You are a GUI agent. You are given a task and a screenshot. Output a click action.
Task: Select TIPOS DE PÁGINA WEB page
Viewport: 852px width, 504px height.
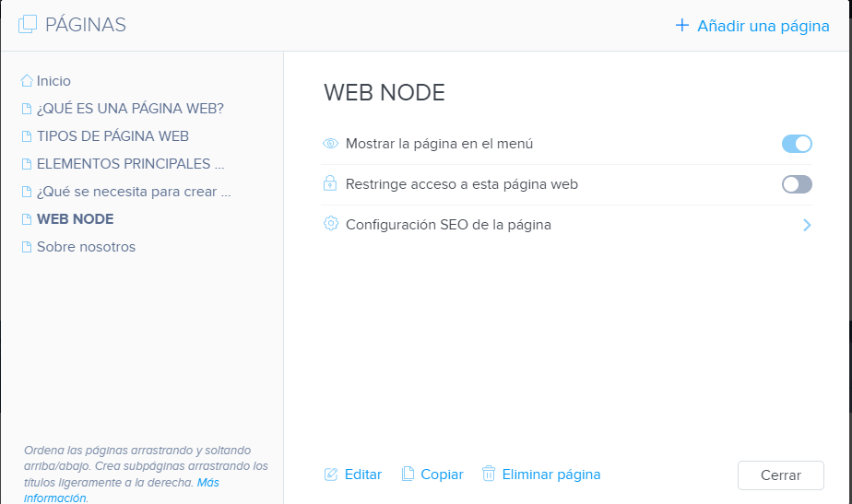113,136
